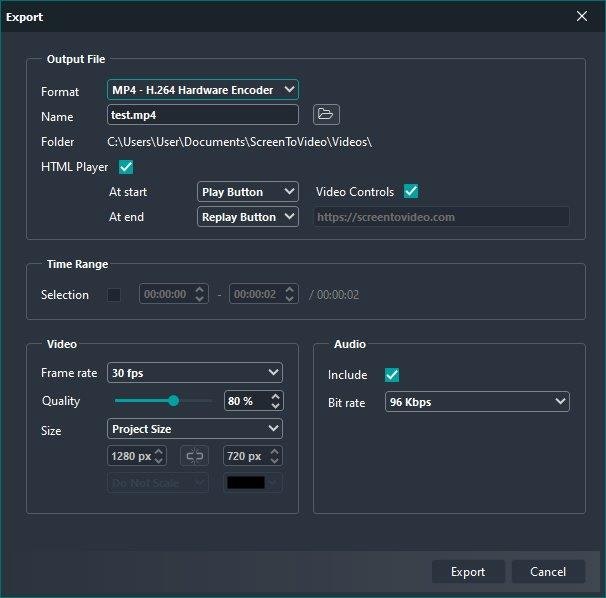Click the screentovideo.com URL field
Viewport: 606px width, 598px height.
click(x=441, y=217)
